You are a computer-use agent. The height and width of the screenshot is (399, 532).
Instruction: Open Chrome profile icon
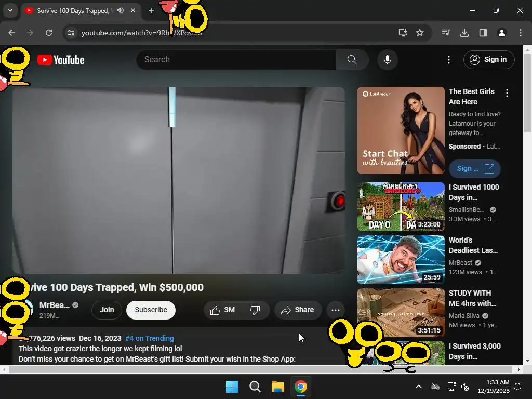502,33
